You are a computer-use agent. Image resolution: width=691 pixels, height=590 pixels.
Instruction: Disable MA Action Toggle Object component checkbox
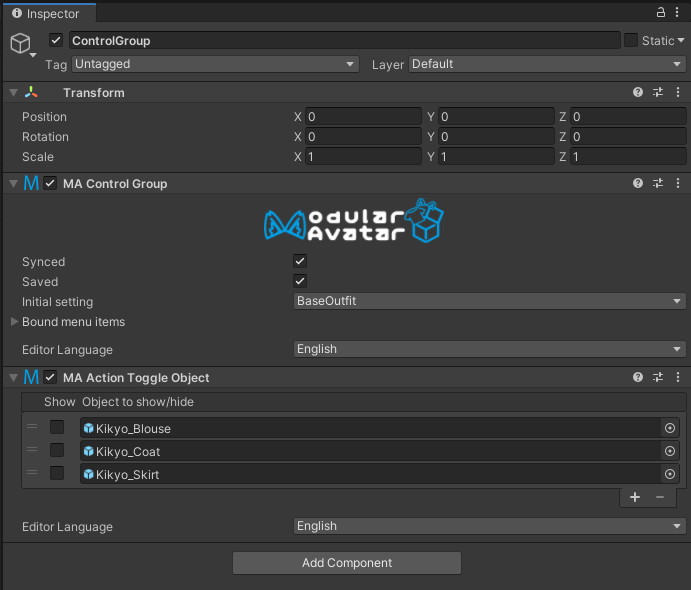[x=50, y=377]
